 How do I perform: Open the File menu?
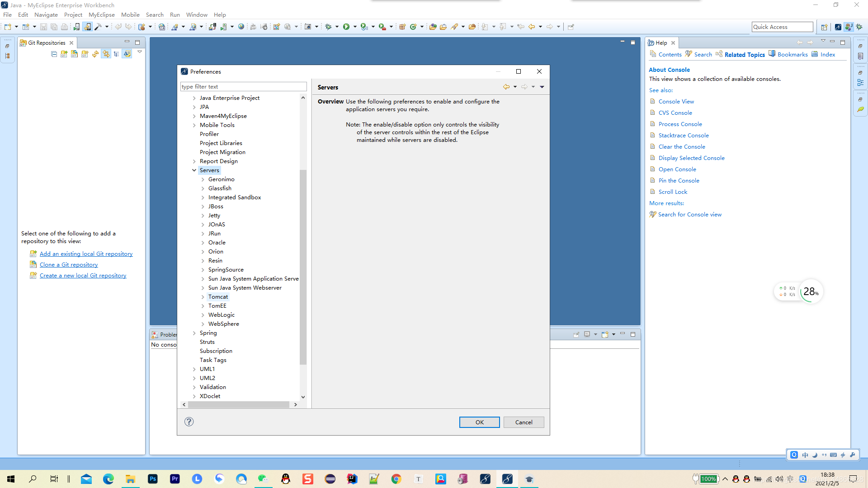pos(7,14)
